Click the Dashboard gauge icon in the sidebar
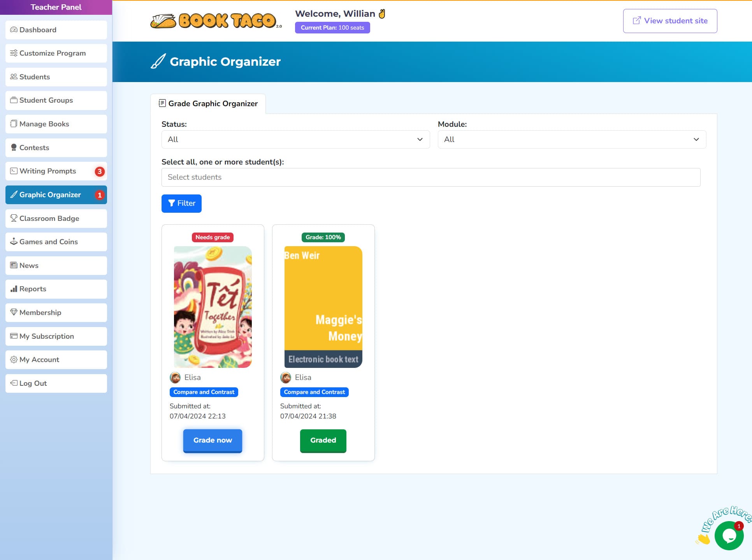This screenshot has height=560, width=752. (14, 30)
